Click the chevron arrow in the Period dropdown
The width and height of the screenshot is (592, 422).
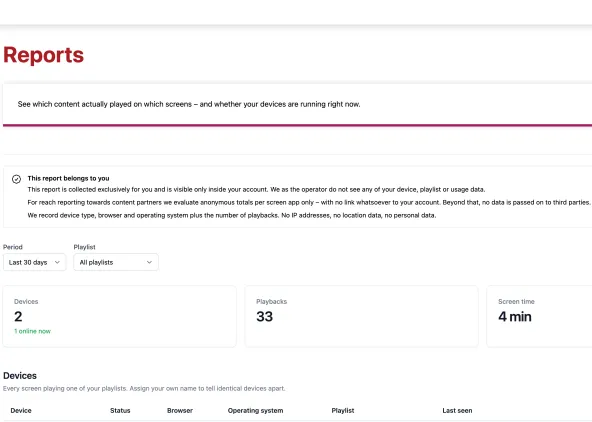pyautogui.click(x=57, y=262)
